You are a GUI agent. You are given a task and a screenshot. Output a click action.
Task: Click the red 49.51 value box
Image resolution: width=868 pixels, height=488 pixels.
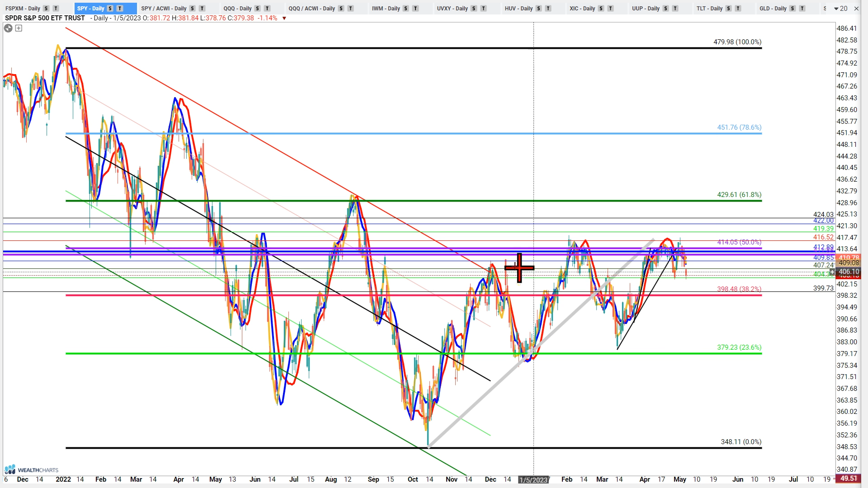pos(849,479)
